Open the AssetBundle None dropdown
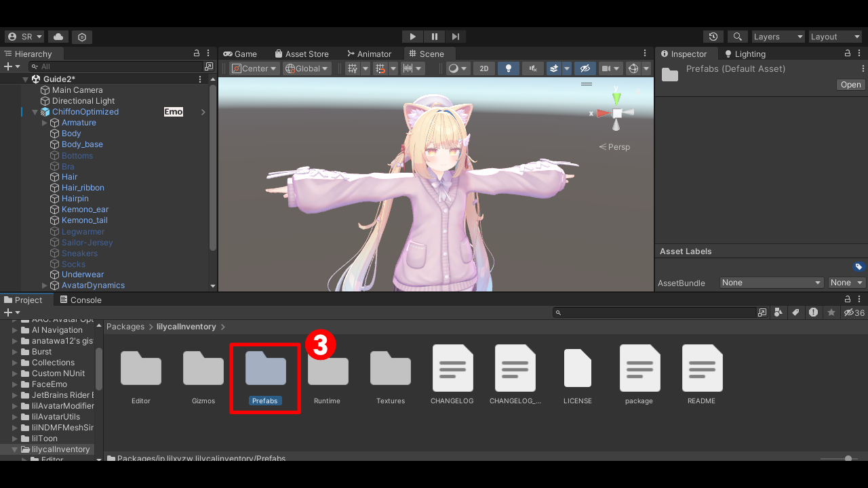 771,283
